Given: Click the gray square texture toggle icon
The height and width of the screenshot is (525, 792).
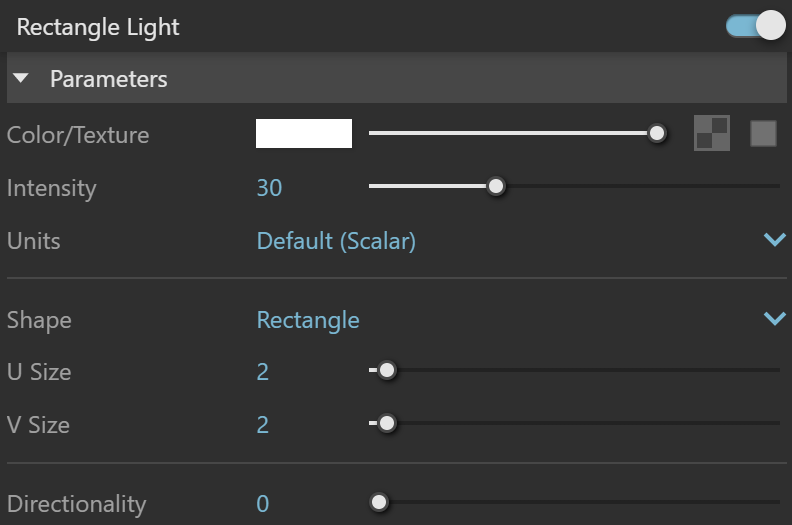Looking at the screenshot, I should click(763, 133).
